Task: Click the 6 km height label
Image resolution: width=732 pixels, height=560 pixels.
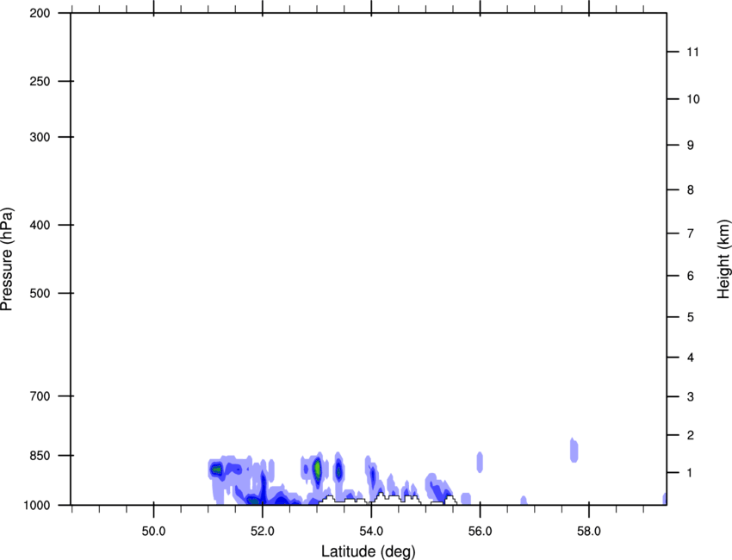Action: tap(691, 276)
